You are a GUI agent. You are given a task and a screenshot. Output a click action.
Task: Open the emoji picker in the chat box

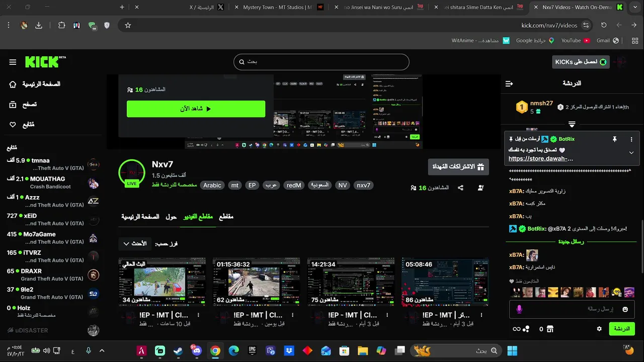click(x=625, y=309)
